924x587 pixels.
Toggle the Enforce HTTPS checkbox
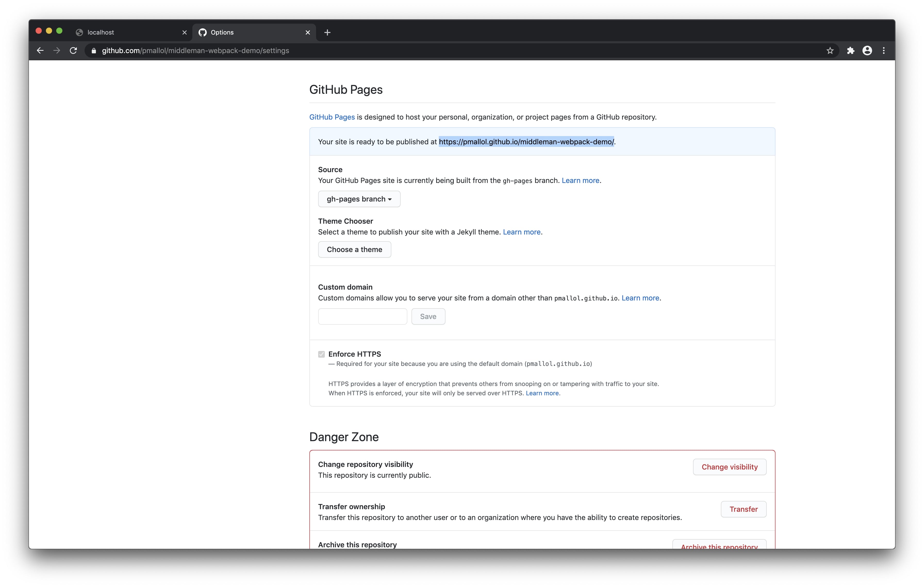[321, 354]
